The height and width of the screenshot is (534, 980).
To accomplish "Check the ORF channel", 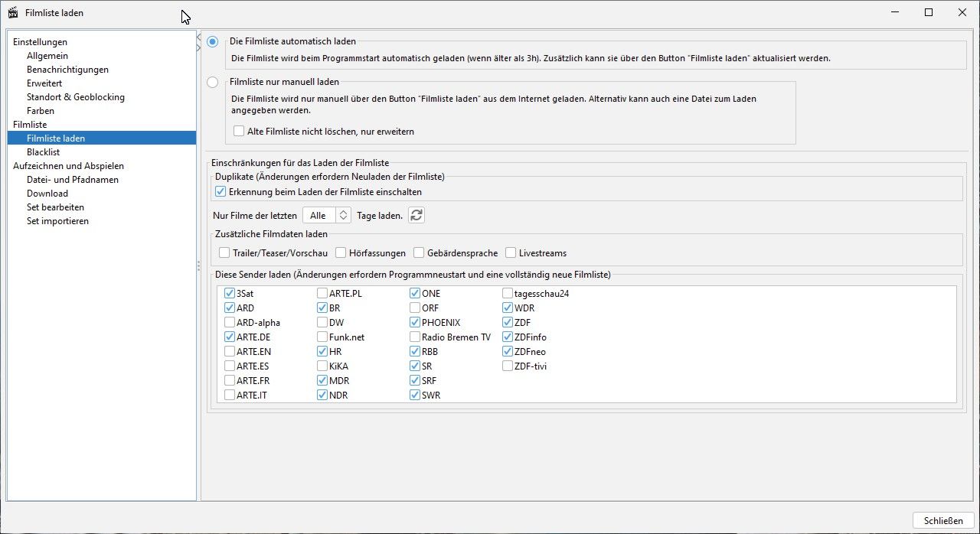I will point(415,308).
